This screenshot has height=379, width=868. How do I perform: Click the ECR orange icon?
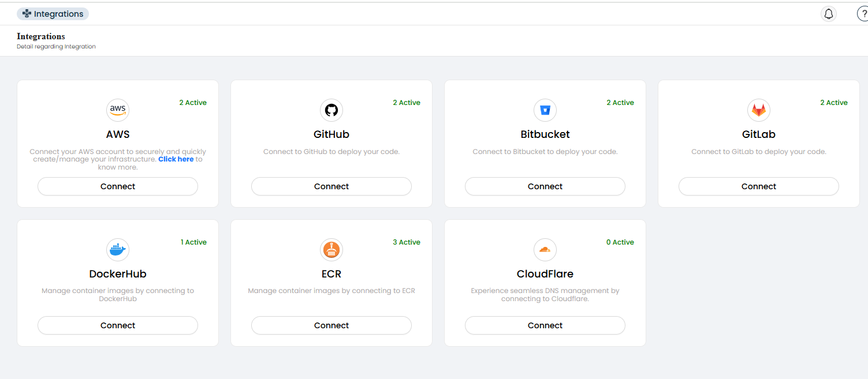pos(331,249)
